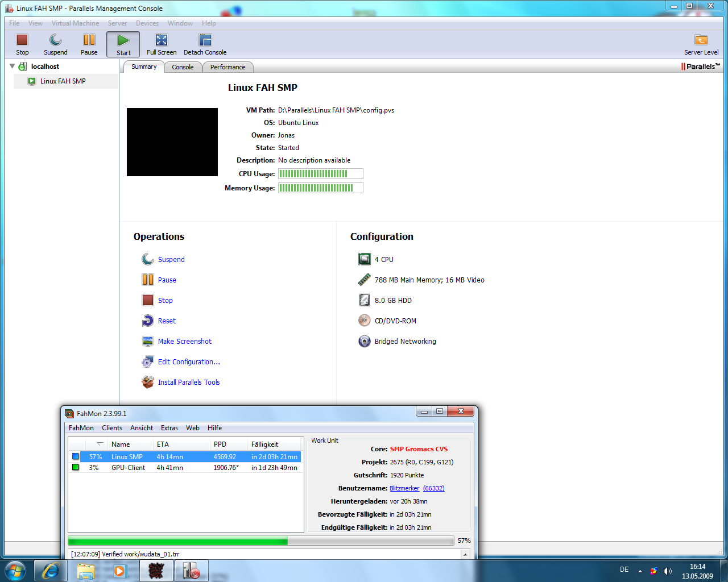
Task: Click the Pause toolbar icon
Action: (89, 40)
